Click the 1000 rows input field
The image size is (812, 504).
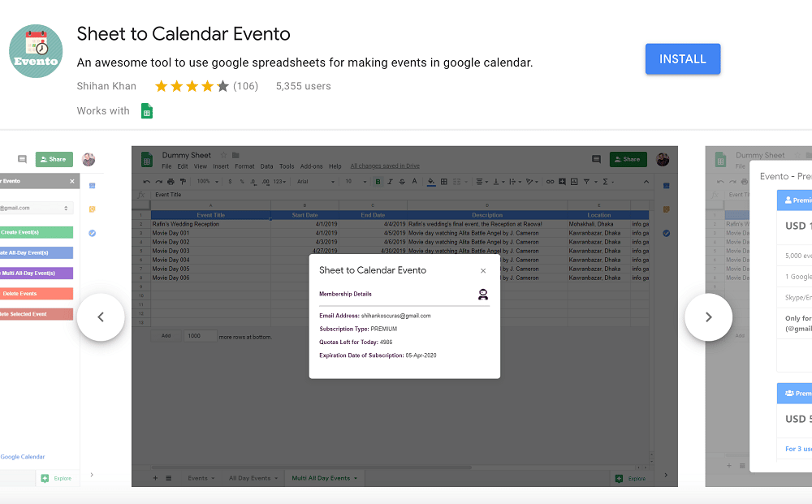[x=200, y=336]
